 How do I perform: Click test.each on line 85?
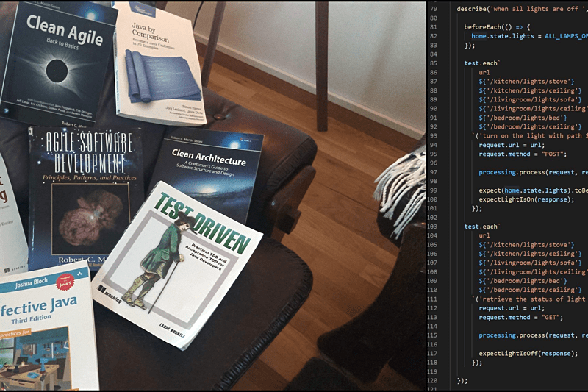point(482,63)
